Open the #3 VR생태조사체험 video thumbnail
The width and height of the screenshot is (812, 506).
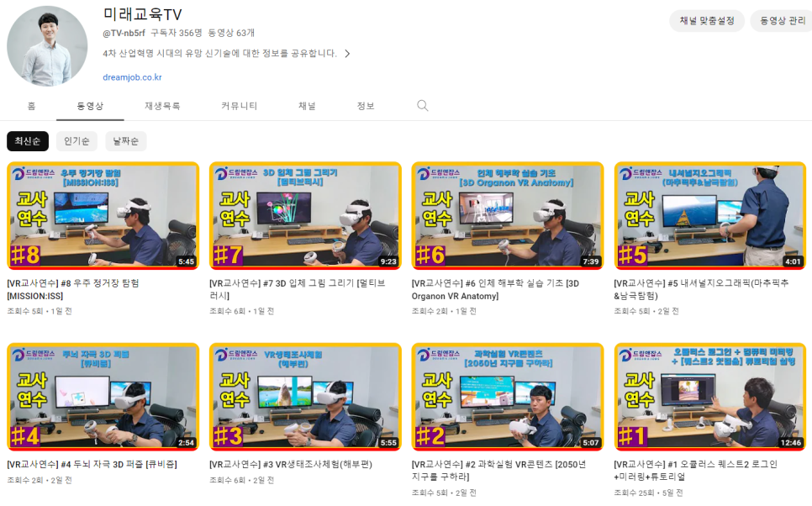[305, 397]
